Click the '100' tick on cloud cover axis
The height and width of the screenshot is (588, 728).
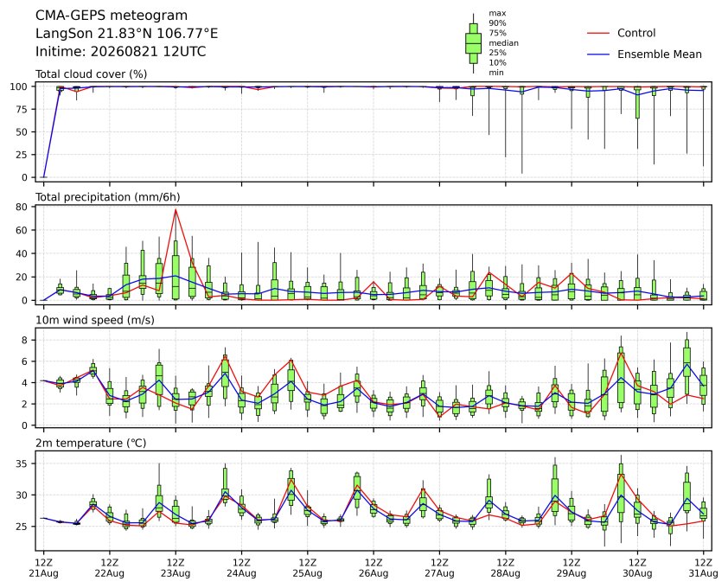coord(20,86)
